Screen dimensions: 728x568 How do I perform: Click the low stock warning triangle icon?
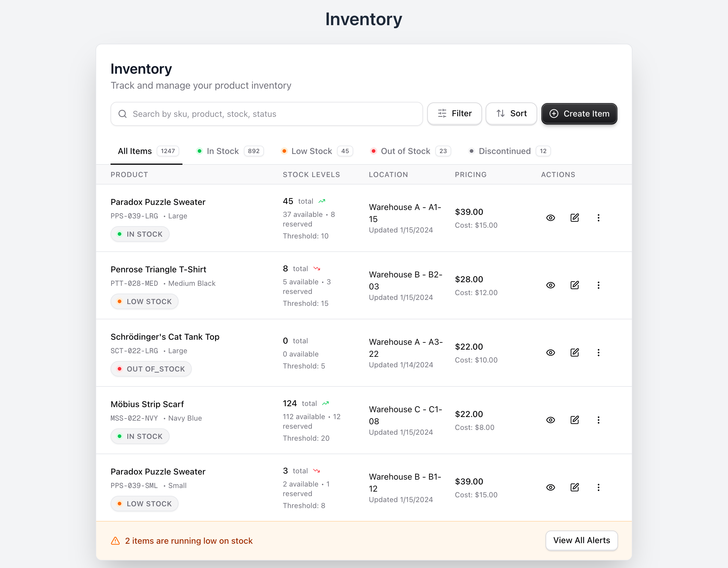point(115,540)
